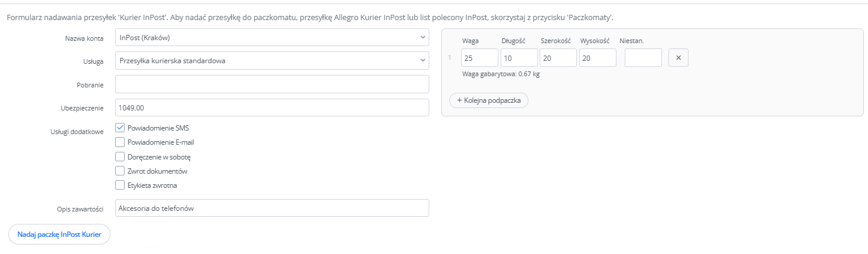Select the Waga weight field

pos(479,58)
